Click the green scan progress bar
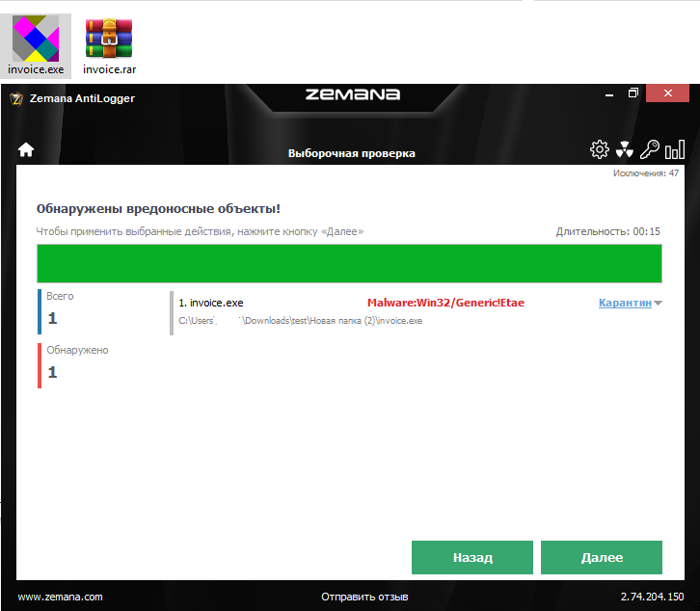700x611 pixels. (349, 263)
